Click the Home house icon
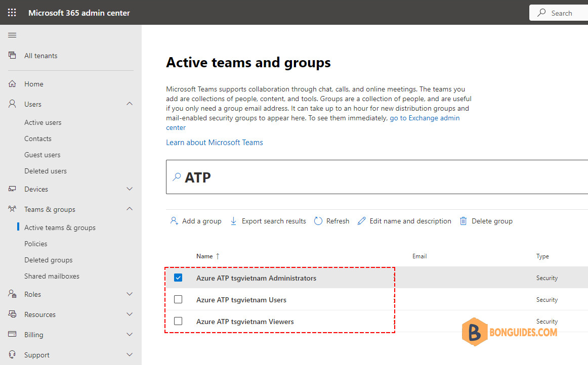Image resolution: width=588 pixels, height=365 pixels. point(12,84)
